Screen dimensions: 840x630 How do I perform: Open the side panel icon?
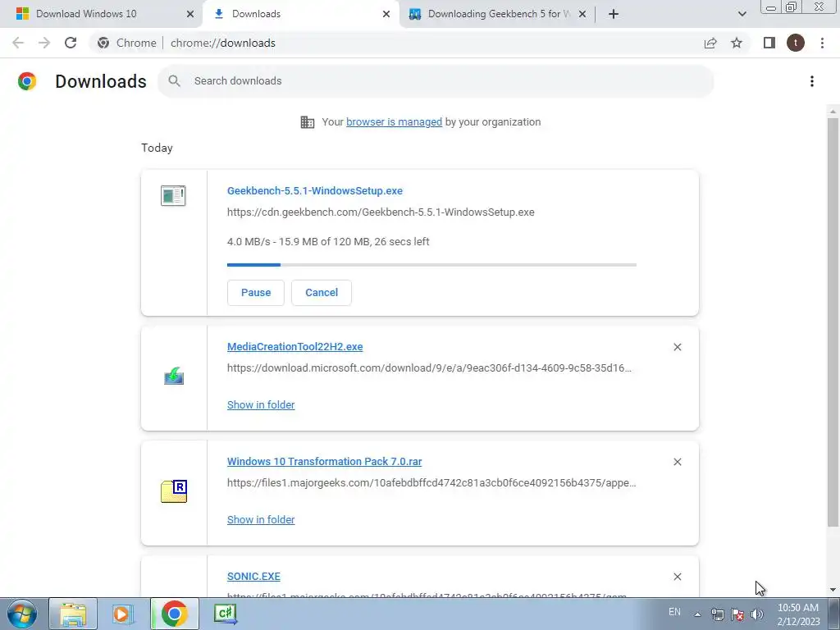click(769, 43)
